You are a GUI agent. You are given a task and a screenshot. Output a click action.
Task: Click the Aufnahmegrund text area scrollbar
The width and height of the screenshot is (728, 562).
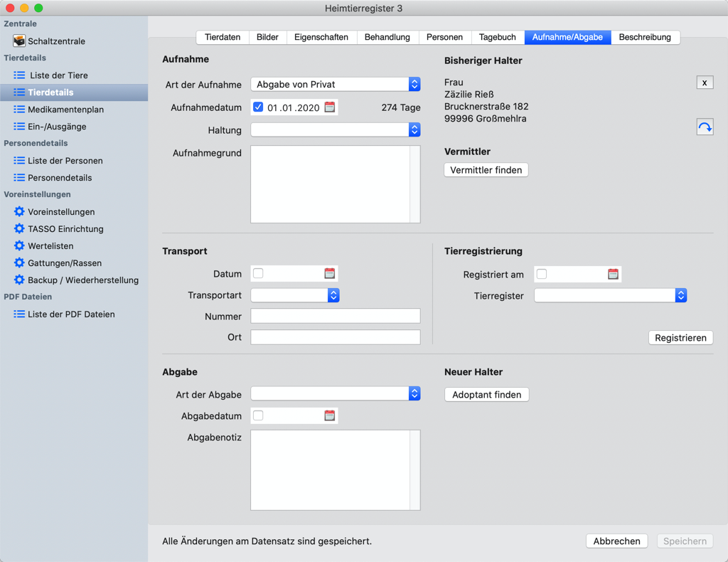414,184
